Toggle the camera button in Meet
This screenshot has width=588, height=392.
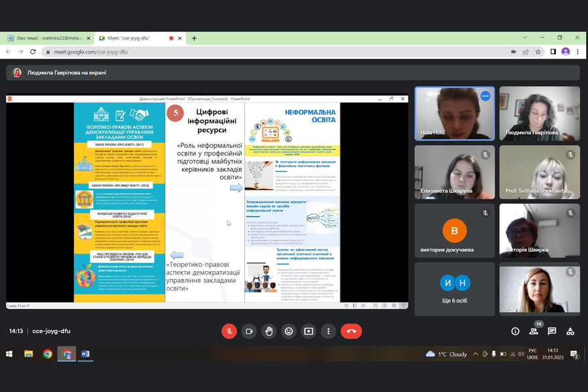click(x=249, y=331)
